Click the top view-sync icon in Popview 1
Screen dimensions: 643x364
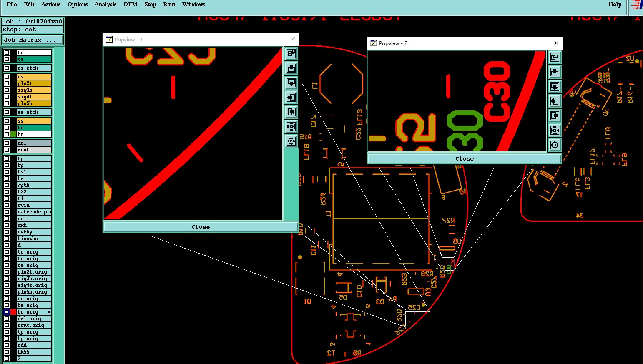[x=291, y=53]
